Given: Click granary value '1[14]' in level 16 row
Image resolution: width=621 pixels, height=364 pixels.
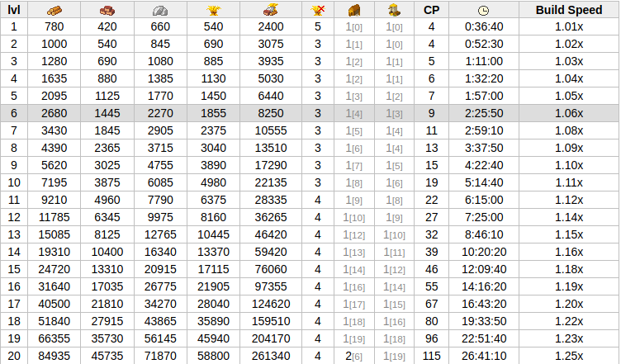Looking at the screenshot, I should (394, 287).
